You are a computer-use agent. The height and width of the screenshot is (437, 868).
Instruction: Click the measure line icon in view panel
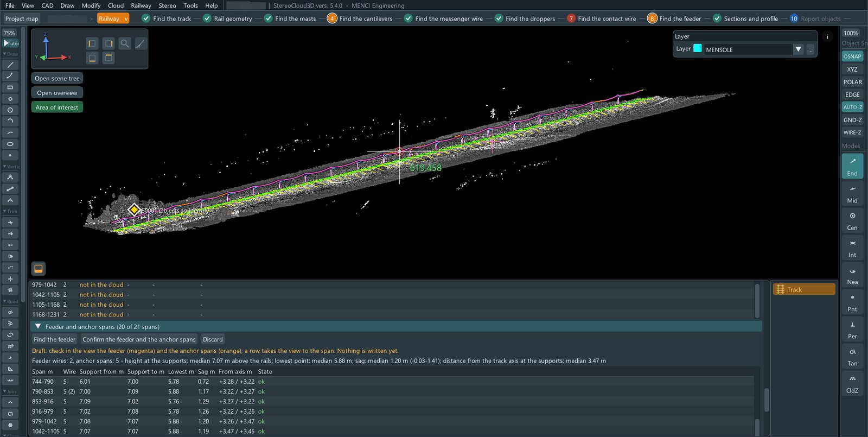tap(140, 43)
